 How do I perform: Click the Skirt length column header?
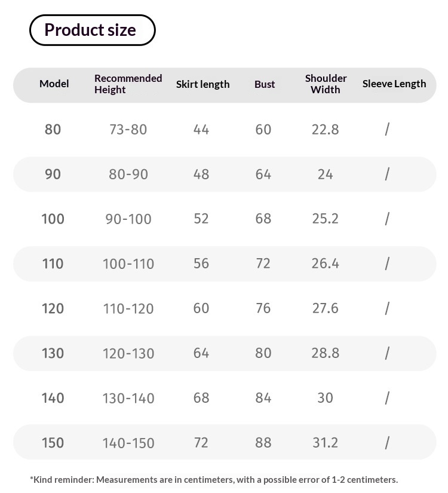click(x=202, y=84)
